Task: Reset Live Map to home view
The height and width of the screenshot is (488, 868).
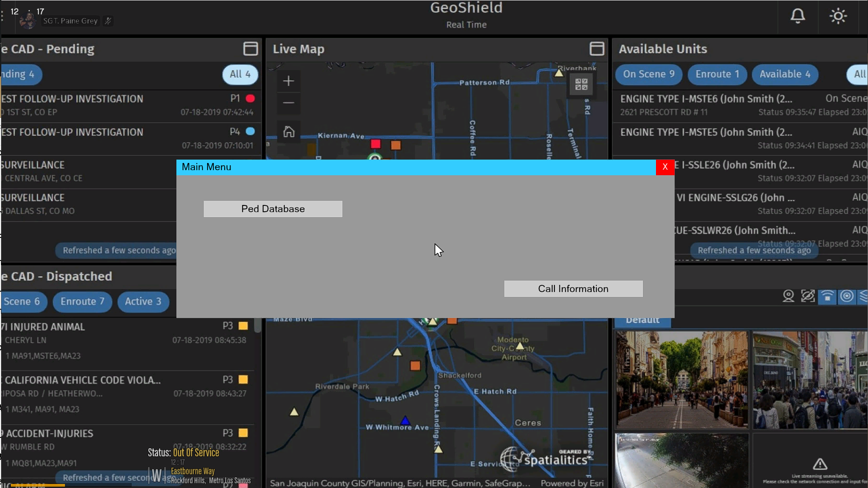Action: (289, 131)
